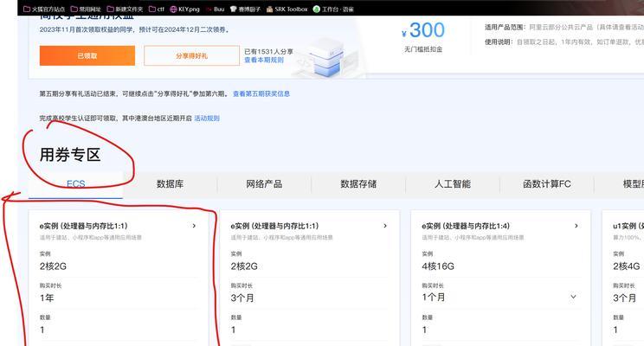644x346 pixels.
Task: Open the 常用网址 bookmark folder
Action: [x=86, y=9]
